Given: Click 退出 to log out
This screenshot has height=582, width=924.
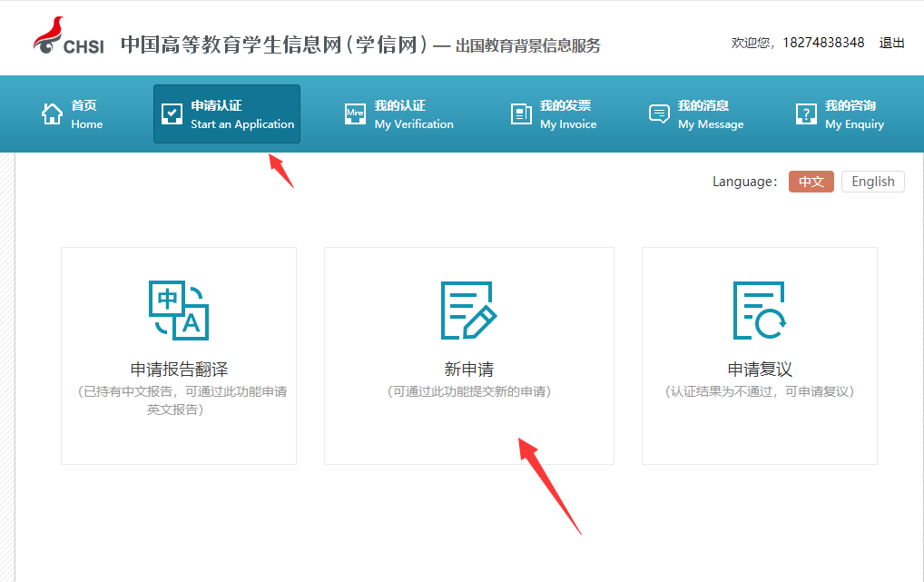Looking at the screenshot, I should tap(891, 43).
